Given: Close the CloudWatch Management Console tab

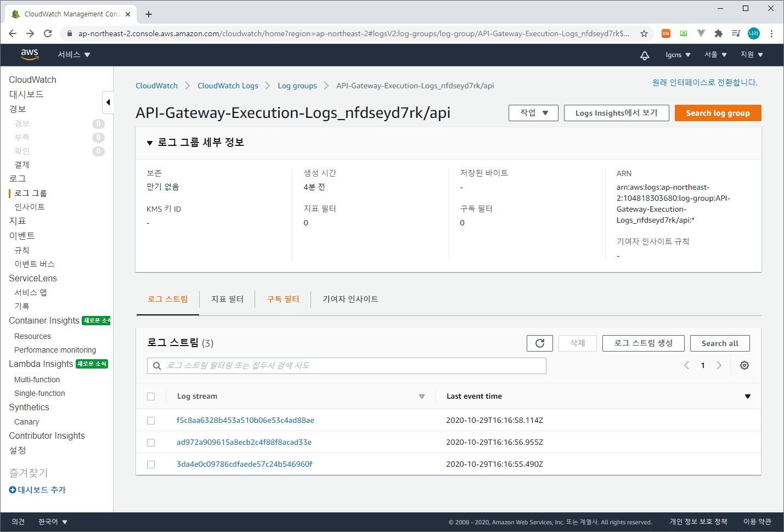Looking at the screenshot, I should click(x=128, y=14).
